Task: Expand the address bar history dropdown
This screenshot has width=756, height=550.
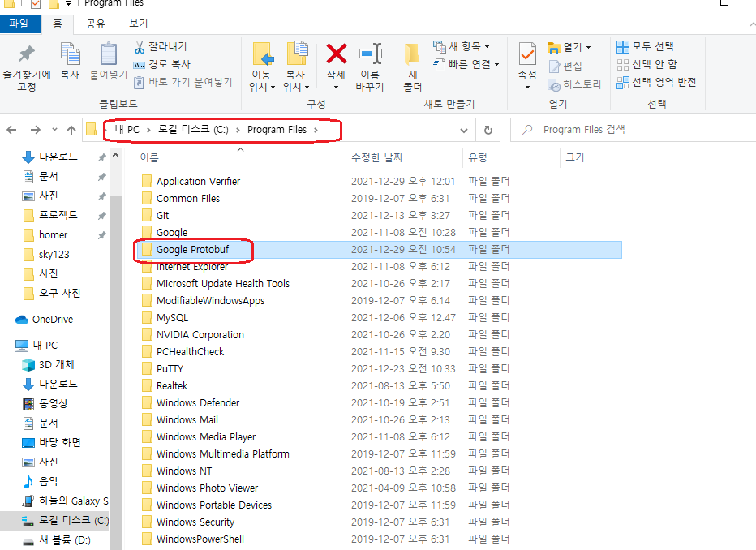Action: (464, 131)
